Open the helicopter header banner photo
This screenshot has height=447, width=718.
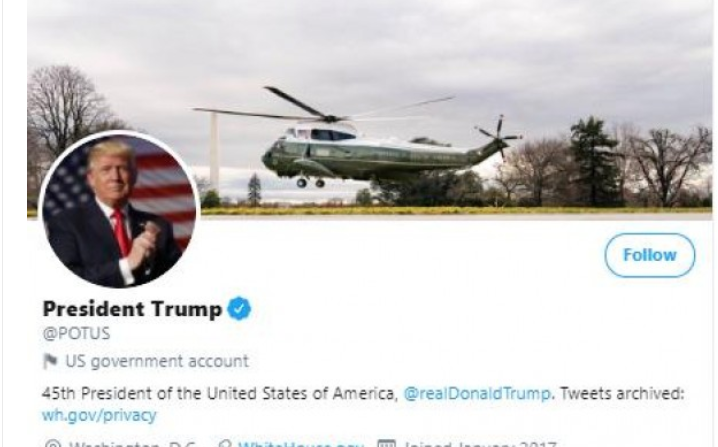point(370,108)
